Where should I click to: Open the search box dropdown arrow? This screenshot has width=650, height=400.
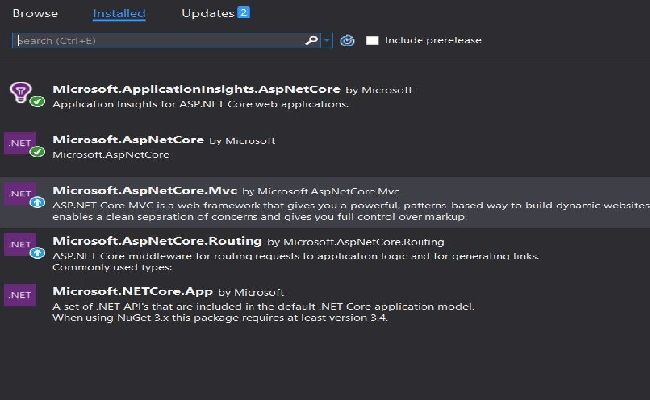pyautogui.click(x=327, y=40)
